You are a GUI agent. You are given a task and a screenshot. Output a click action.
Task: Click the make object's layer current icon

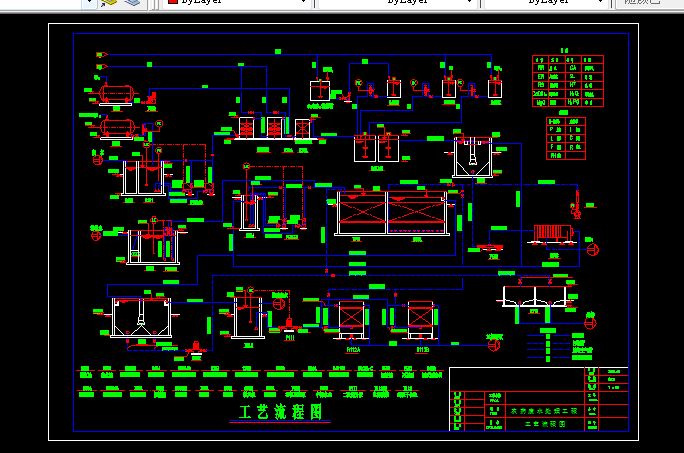coord(109,3)
